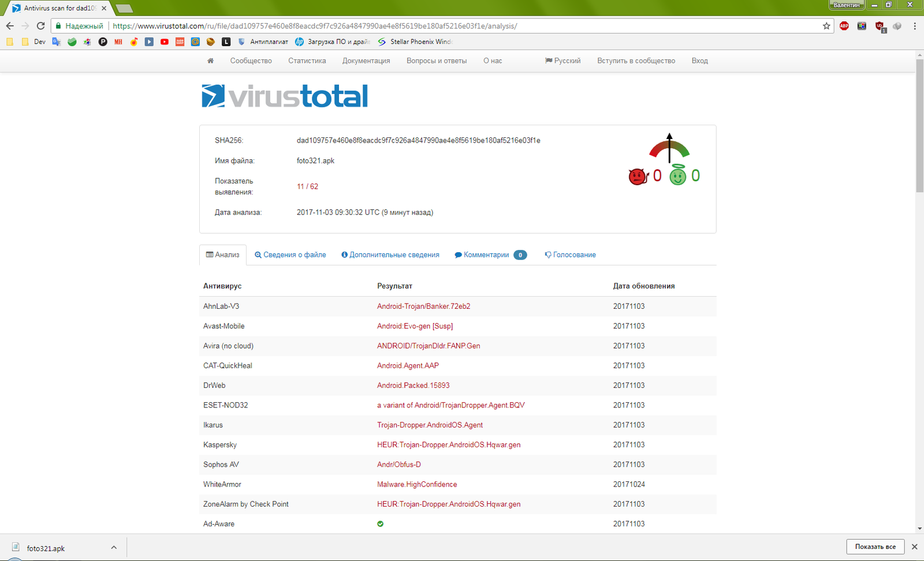924x561 pixels.
Task: Open the colored stars extension icon
Action: pos(862,26)
